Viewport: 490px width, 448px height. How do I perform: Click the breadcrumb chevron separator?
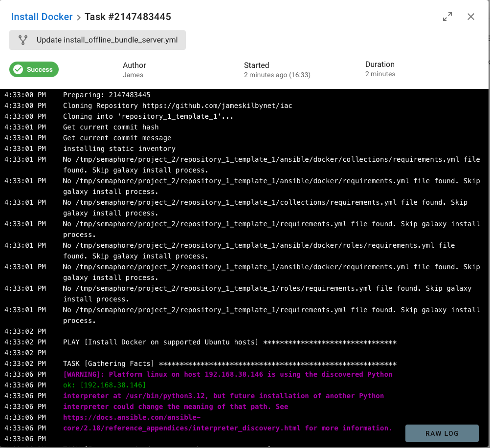click(79, 17)
